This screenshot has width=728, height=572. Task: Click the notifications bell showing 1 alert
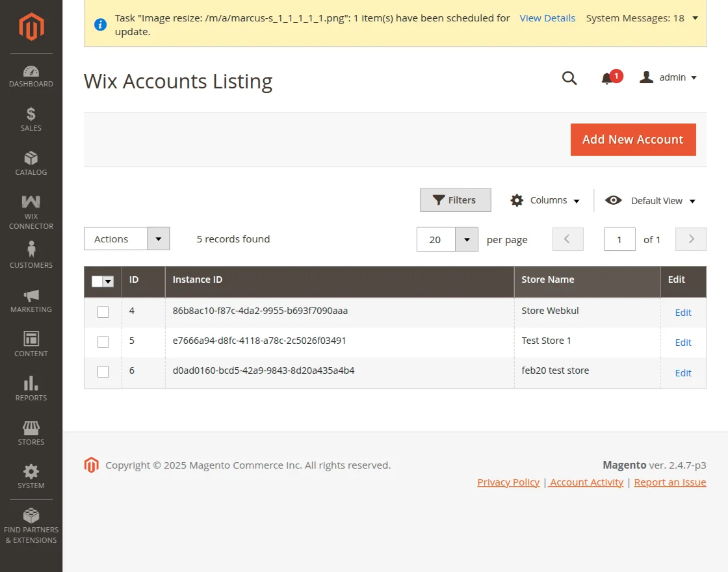[x=608, y=77]
